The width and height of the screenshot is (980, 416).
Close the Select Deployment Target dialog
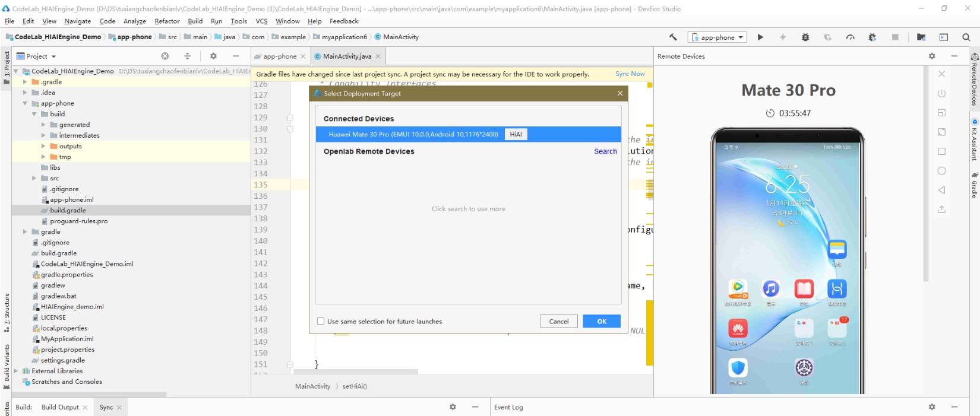tap(620, 93)
